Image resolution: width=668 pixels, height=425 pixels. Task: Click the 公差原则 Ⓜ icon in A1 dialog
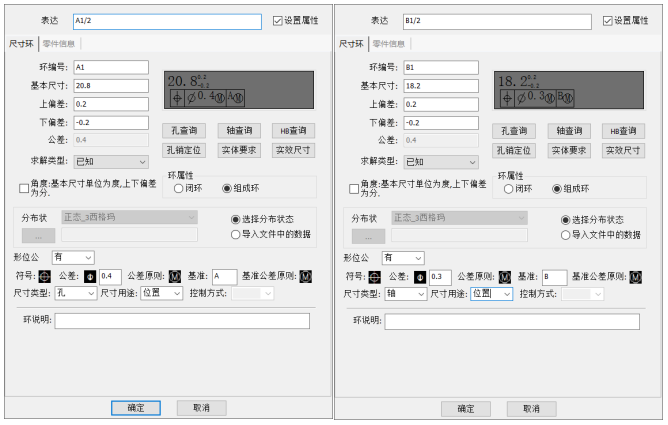[174, 276]
